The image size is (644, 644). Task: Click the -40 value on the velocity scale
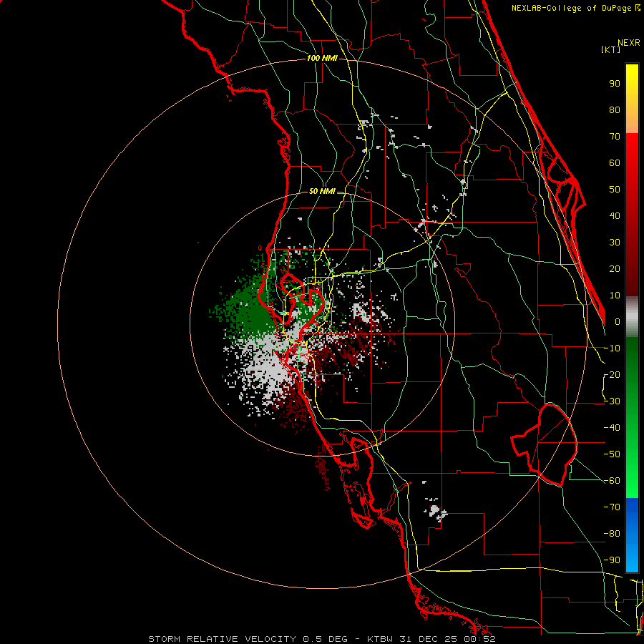[x=612, y=428]
